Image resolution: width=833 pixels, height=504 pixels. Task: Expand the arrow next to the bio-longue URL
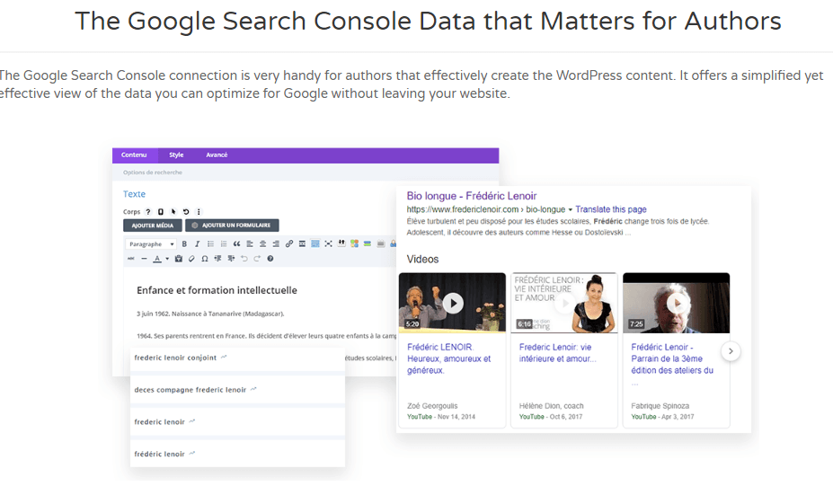click(x=570, y=210)
